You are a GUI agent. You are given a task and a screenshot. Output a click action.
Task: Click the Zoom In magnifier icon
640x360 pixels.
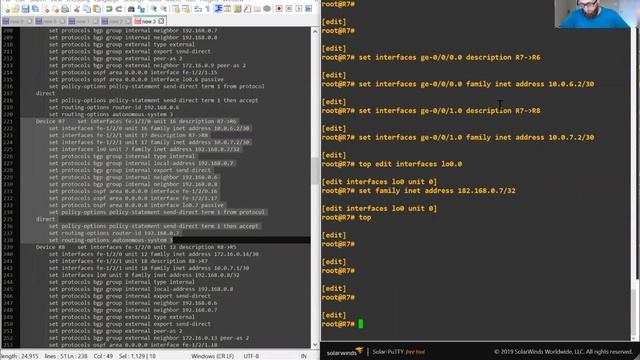(x=153, y=9)
